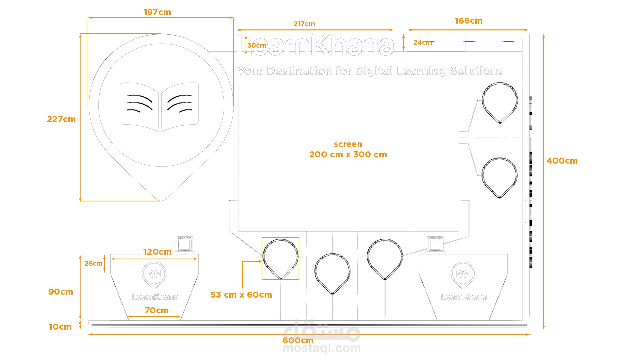644x362 pixels.
Task: Click the 600cm width dimension label
Action: (298, 340)
